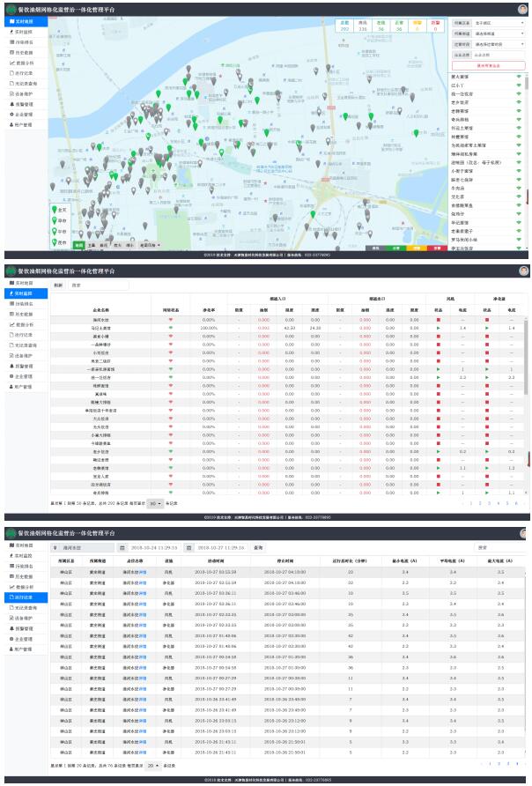Switch the map base layer to 地图
532x786 pixels.
(x=78, y=246)
